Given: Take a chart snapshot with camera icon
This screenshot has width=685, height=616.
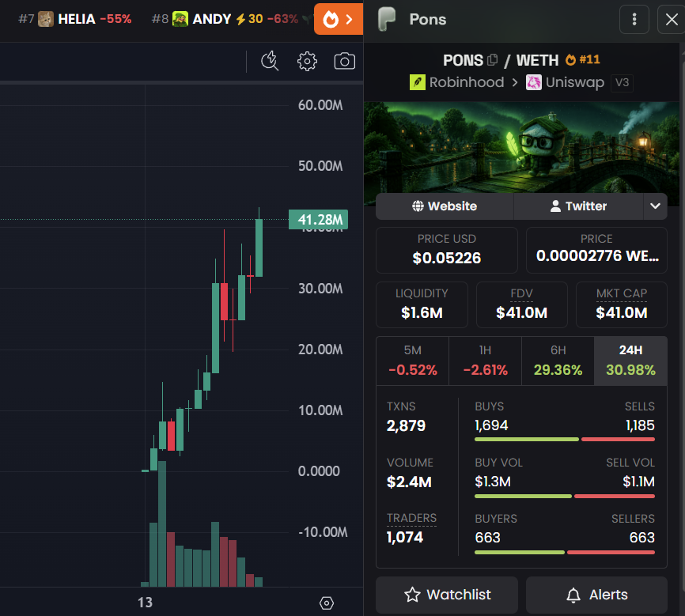Looking at the screenshot, I should tap(345, 61).
